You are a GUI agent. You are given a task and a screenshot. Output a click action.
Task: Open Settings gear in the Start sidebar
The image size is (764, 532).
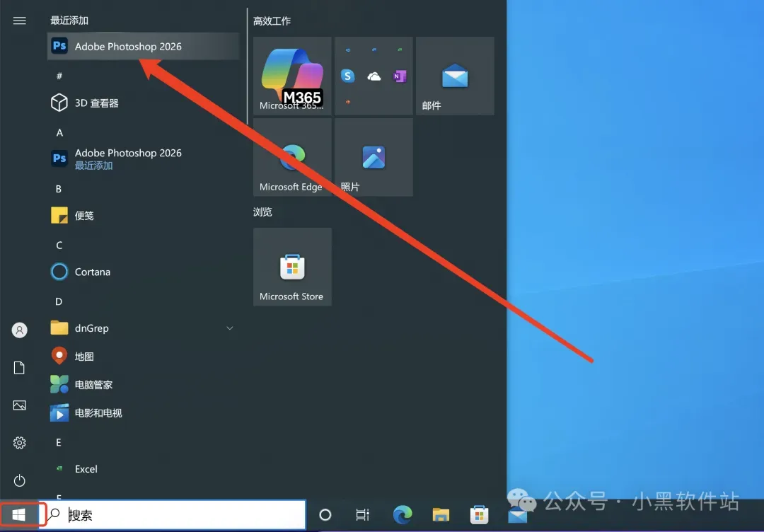click(20, 443)
